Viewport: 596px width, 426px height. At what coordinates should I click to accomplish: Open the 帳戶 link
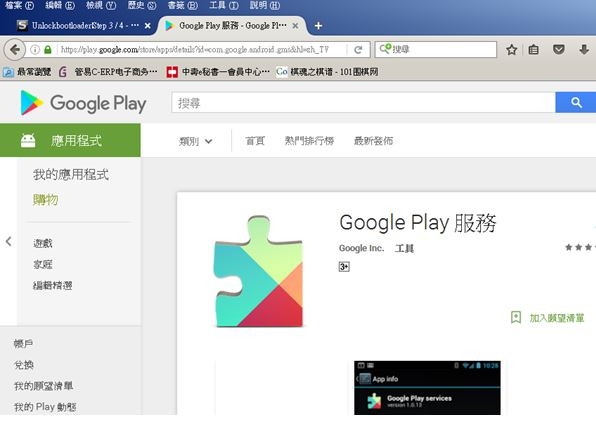[23, 344]
